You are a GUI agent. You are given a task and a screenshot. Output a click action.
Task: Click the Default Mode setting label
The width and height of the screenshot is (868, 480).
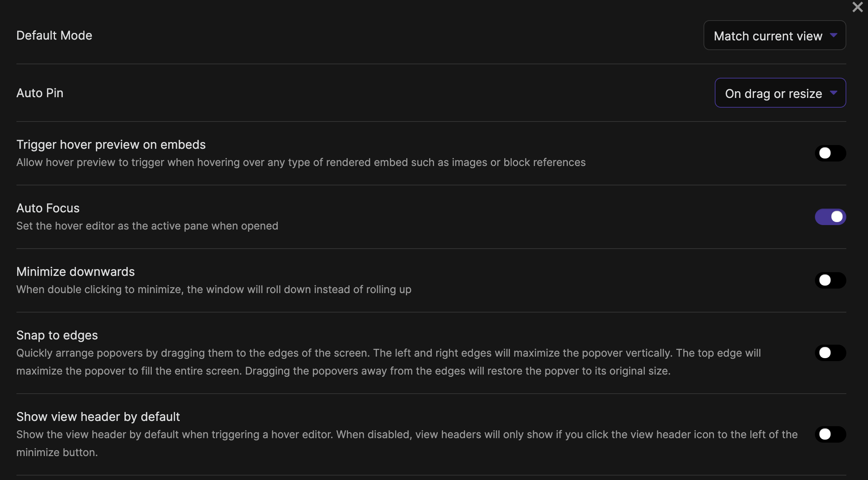point(54,35)
